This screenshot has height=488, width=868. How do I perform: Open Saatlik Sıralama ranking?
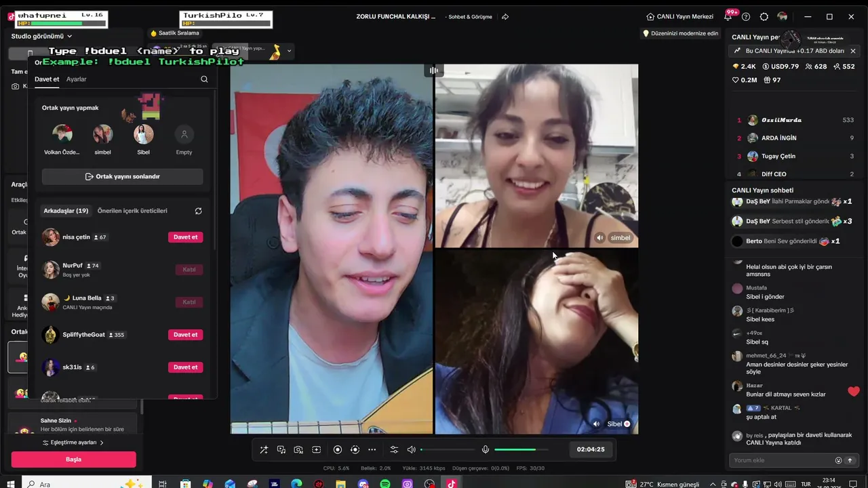pos(175,33)
